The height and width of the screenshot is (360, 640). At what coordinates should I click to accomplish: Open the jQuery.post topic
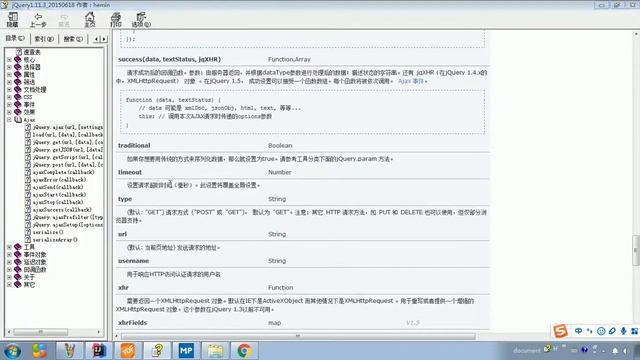click(68, 164)
